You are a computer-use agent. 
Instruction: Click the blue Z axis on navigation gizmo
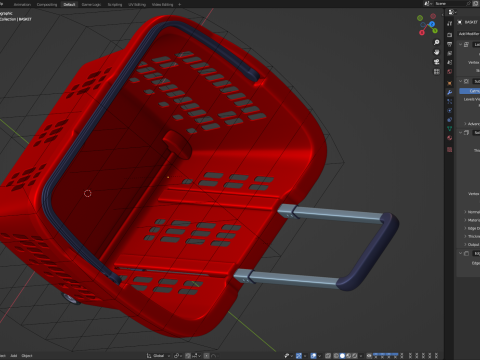432,24
